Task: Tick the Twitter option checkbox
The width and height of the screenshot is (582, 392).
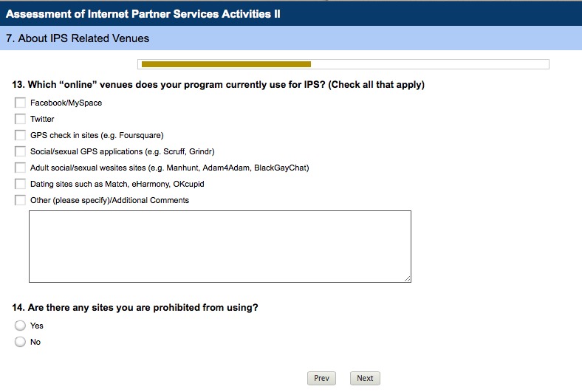Action: 20,119
